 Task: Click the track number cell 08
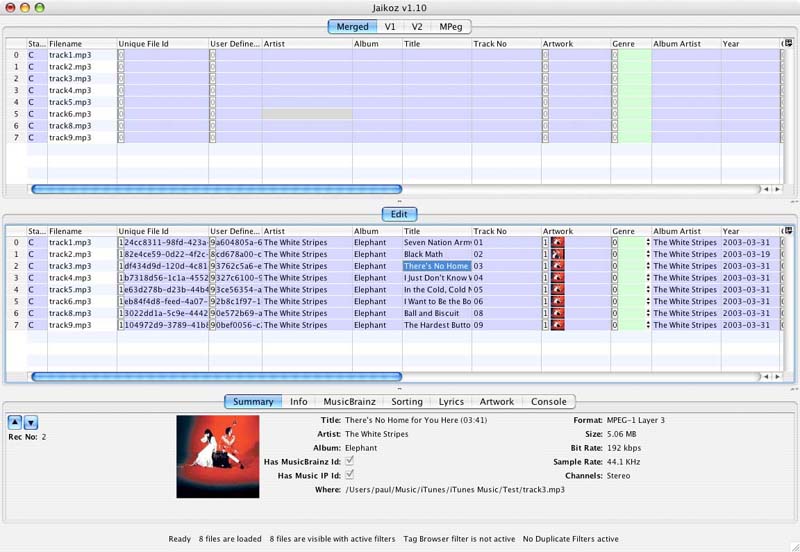(506, 313)
